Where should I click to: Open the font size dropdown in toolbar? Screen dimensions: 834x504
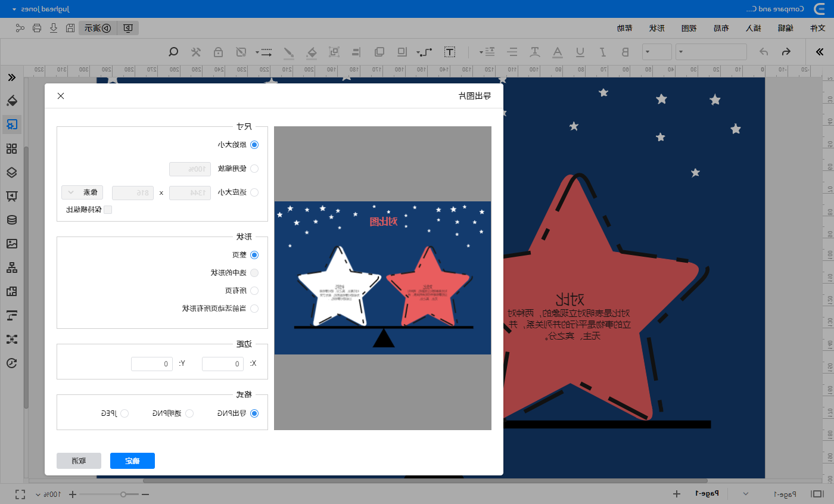tap(657, 52)
